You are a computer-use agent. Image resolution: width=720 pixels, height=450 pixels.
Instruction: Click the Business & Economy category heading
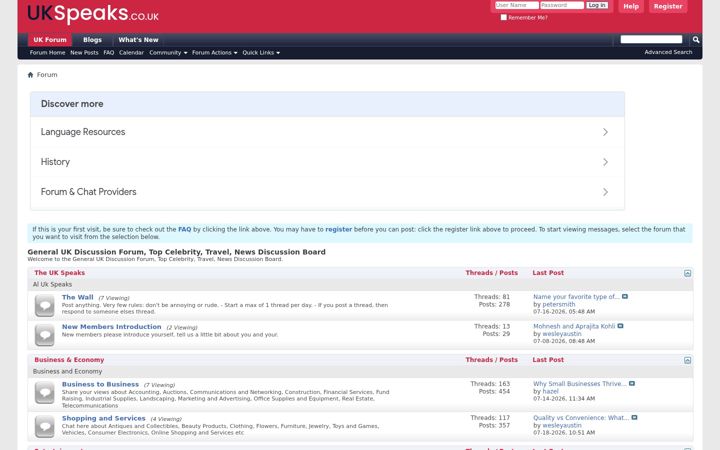click(x=69, y=360)
